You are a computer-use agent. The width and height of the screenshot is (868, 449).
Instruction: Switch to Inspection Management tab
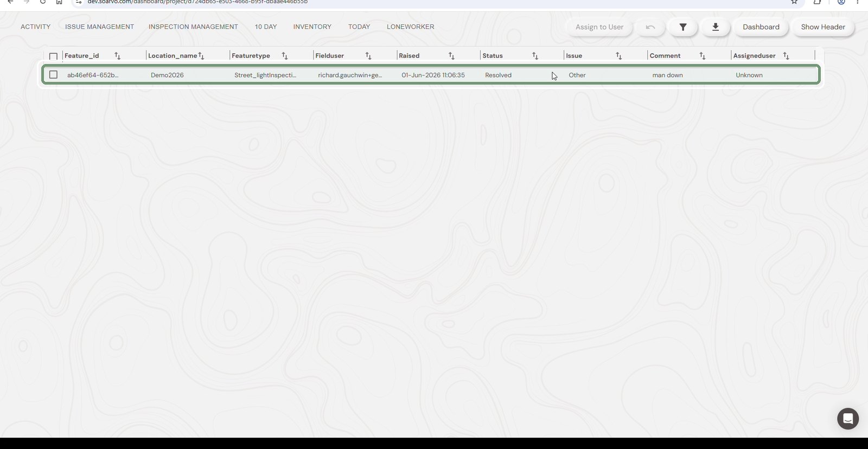click(193, 27)
